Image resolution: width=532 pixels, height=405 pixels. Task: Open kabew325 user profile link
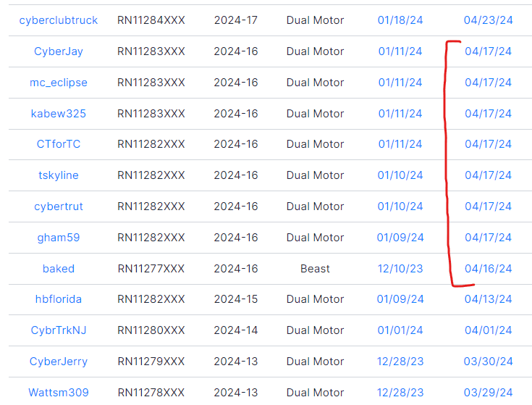pyautogui.click(x=59, y=114)
